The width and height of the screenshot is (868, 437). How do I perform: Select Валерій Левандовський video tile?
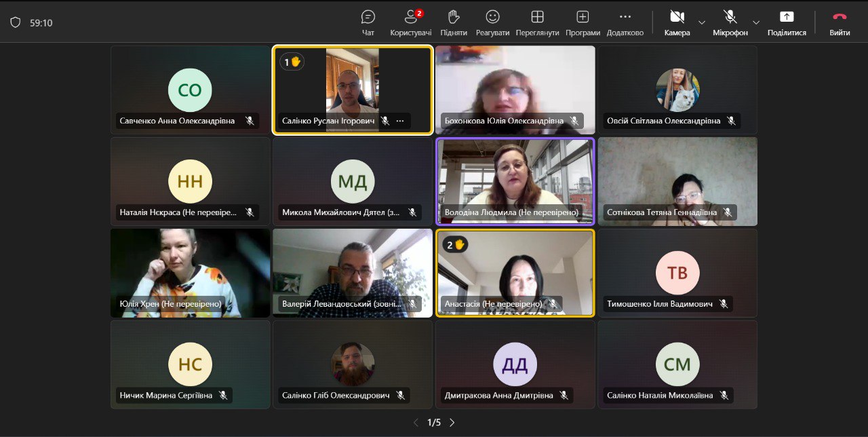point(352,270)
